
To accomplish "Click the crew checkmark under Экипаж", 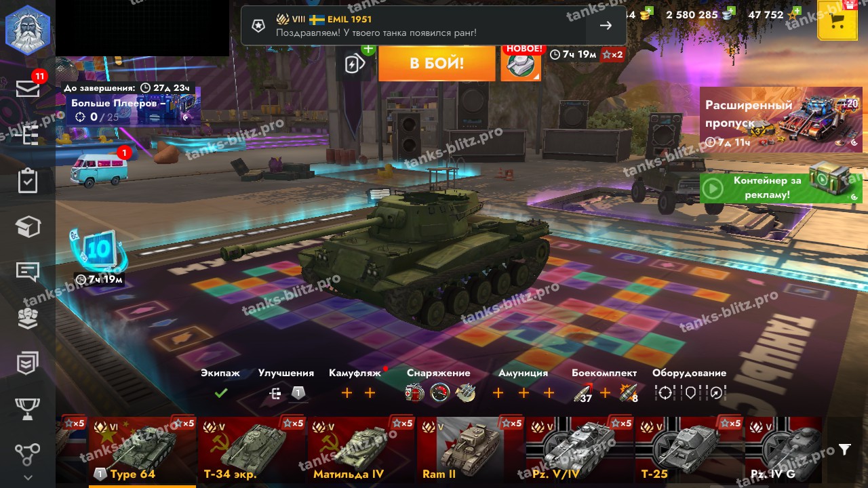I will [x=220, y=392].
